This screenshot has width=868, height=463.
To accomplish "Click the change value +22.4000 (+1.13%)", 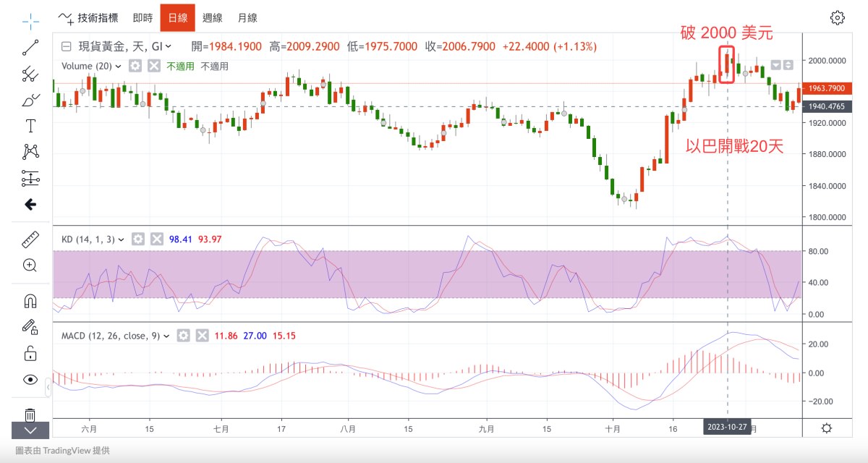I will pos(549,47).
